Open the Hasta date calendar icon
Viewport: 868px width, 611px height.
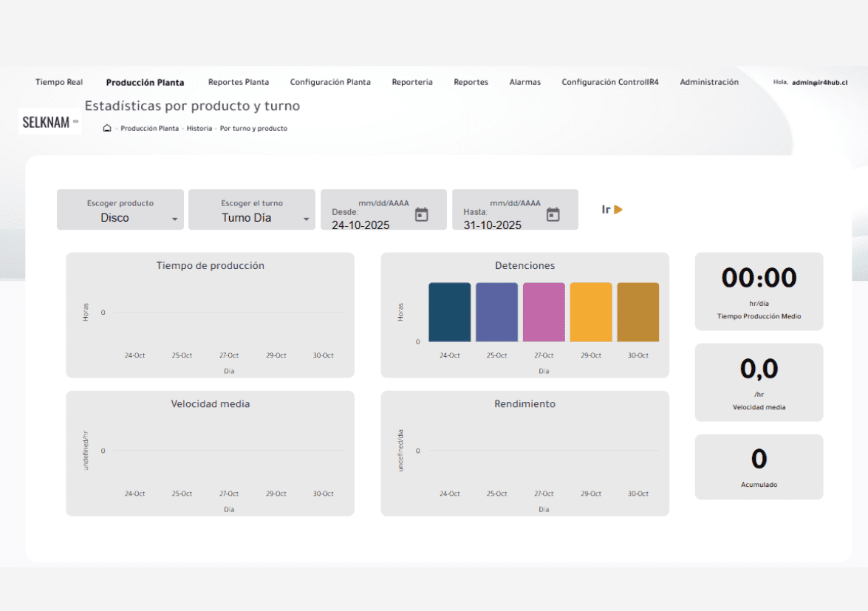(553, 214)
